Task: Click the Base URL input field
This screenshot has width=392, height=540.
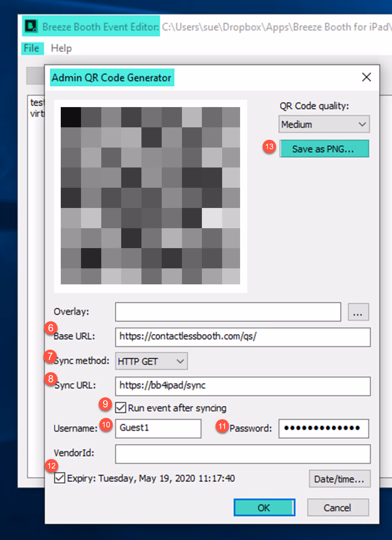Action: pyautogui.click(x=243, y=337)
